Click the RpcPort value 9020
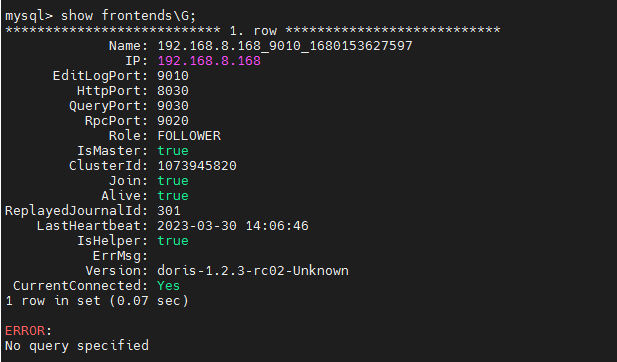Viewport: 617px width, 362px height. click(173, 120)
